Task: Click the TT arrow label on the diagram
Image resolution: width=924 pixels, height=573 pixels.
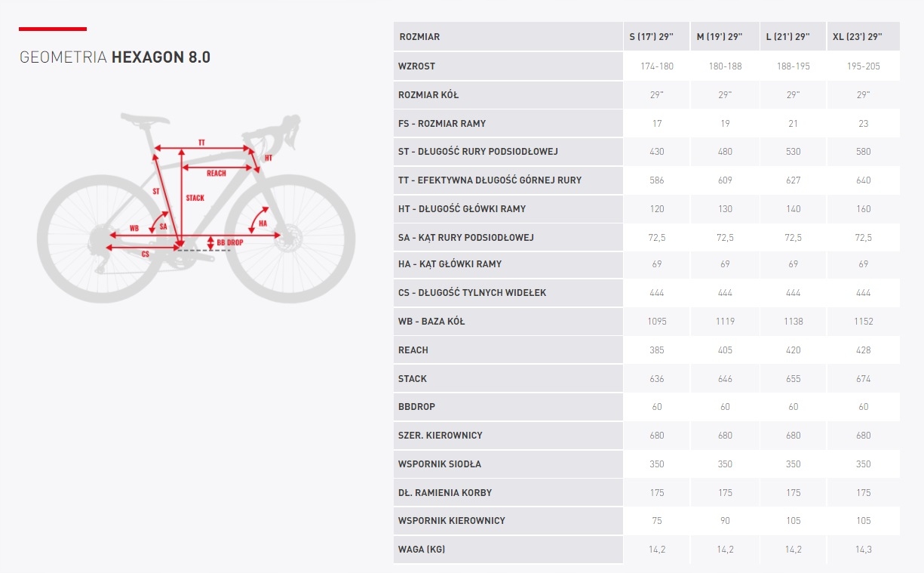Action: tap(201, 143)
